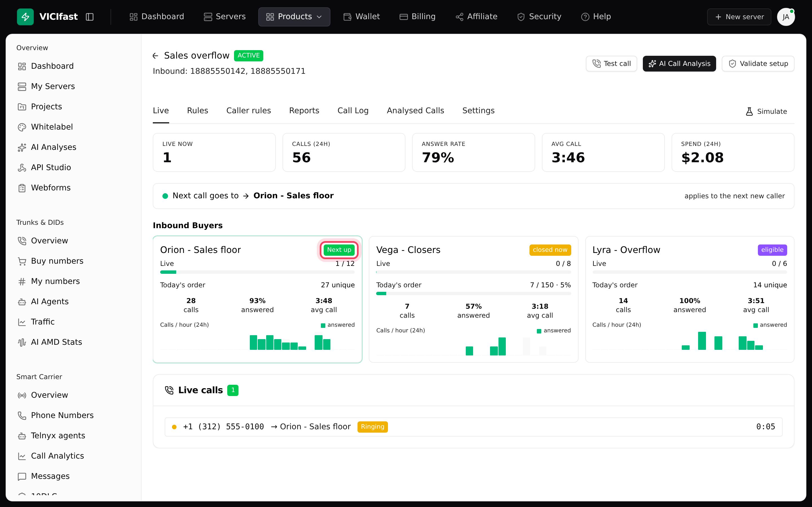Go back using the arrow beside Sales overflow
Screen dimensions: 812x507
(155, 56)
